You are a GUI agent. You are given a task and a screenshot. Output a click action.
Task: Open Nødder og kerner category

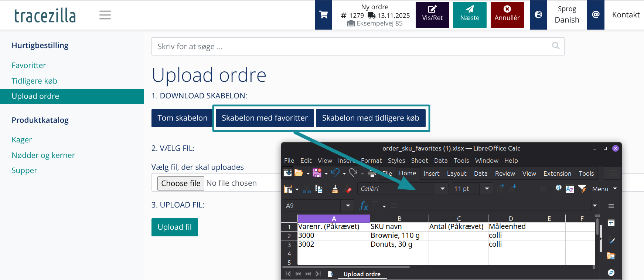click(x=43, y=155)
